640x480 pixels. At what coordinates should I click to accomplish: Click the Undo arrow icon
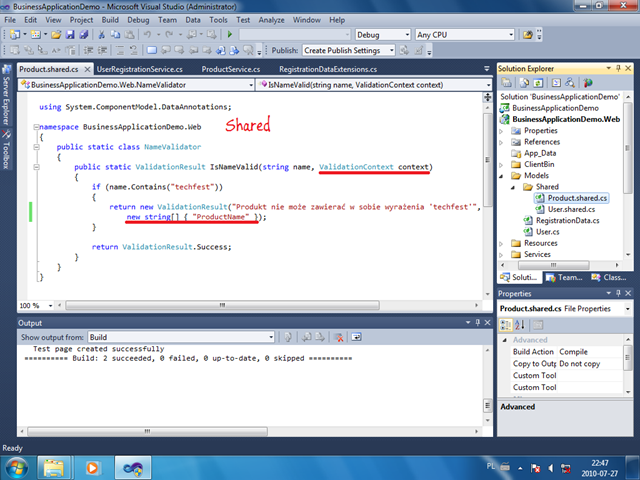tap(147, 35)
